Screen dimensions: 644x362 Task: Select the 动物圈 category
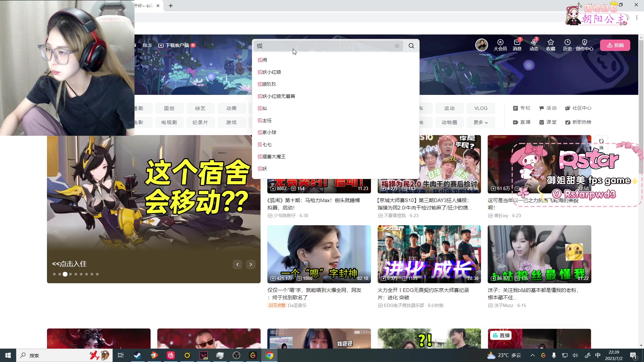(449, 122)
